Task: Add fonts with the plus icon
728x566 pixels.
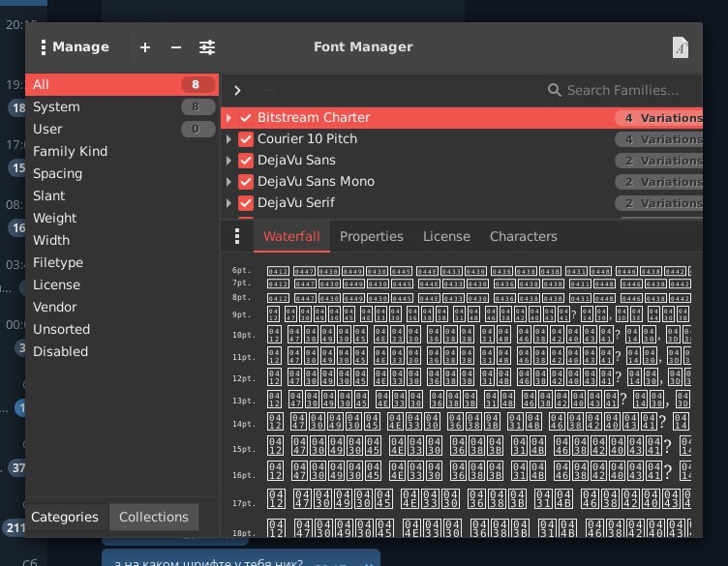Action: 145,47
